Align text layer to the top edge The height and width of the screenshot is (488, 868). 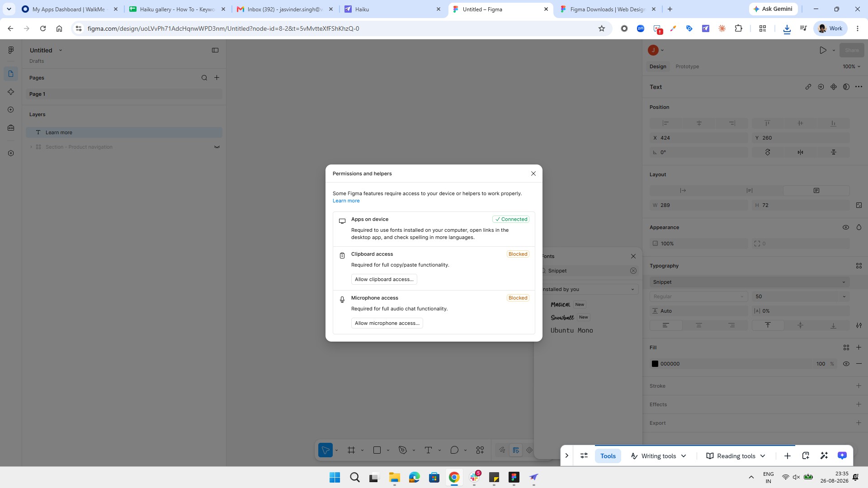click(x=767, y=123)
